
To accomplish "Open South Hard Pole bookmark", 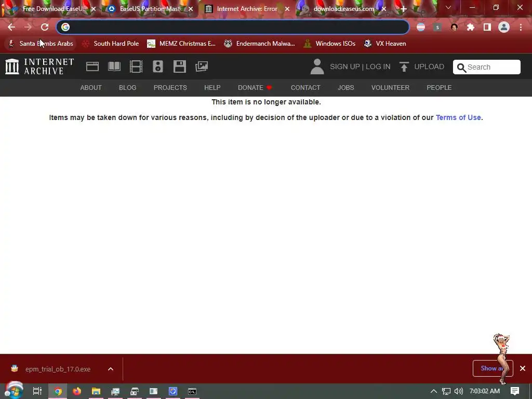I will tap(111, 44).
